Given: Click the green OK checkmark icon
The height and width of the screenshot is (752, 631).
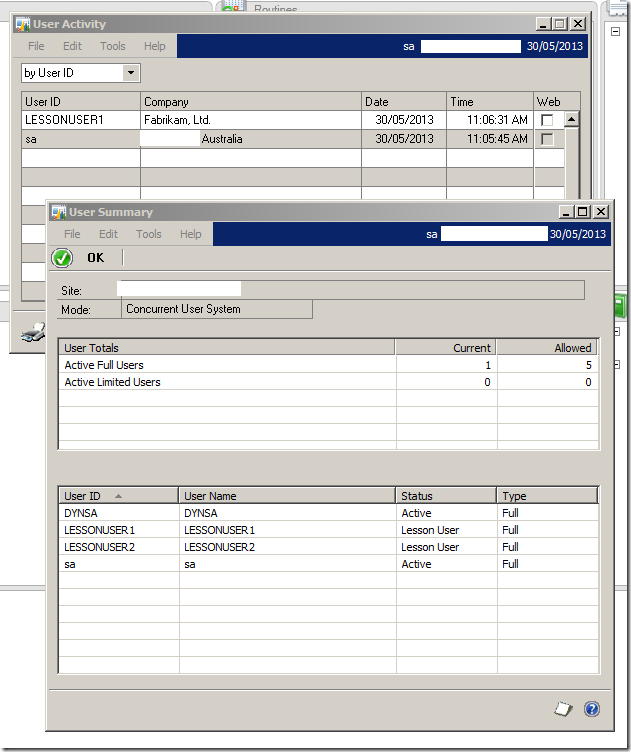Looking at the screenshot, I should pyautogui.click(x=62, y=258).
